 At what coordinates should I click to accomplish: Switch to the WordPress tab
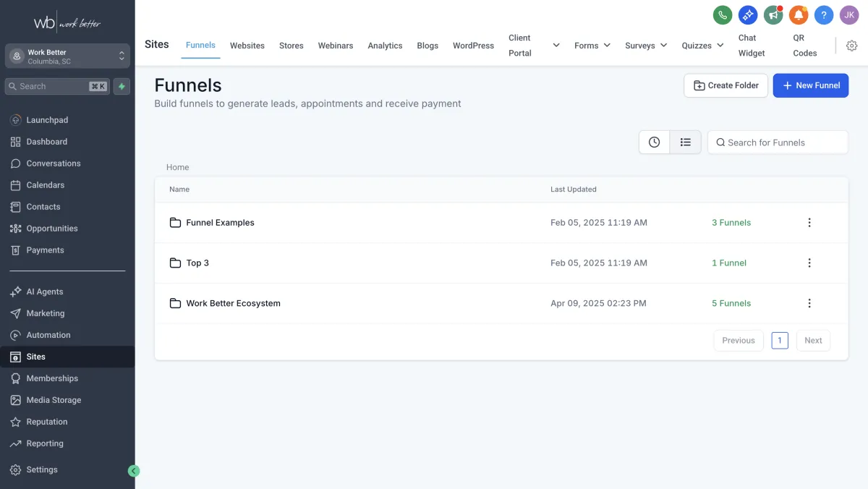tap(473, 46)
